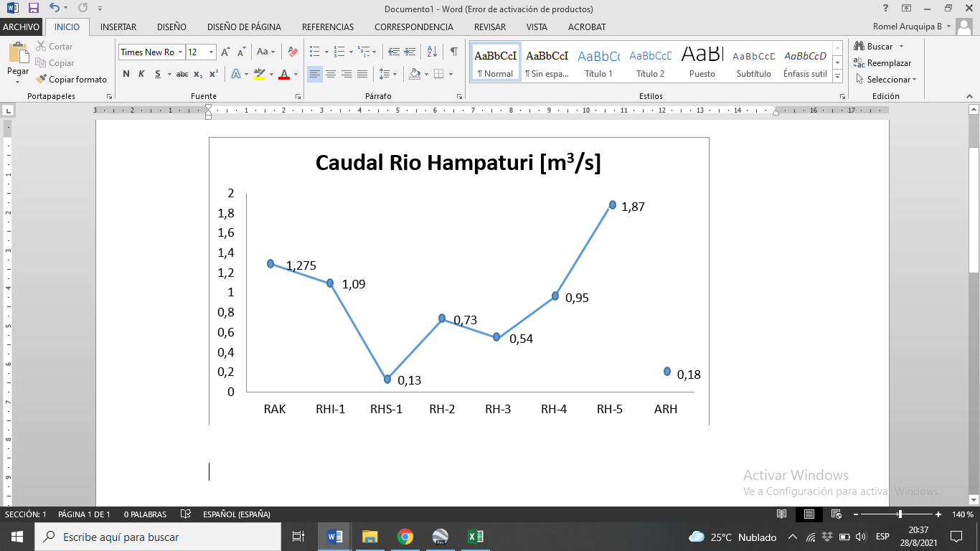This screenshot has height=551, width=980.
Task: Sort the text with the A-Z icon
Action: pyautogui.click(x=431, y=51)
